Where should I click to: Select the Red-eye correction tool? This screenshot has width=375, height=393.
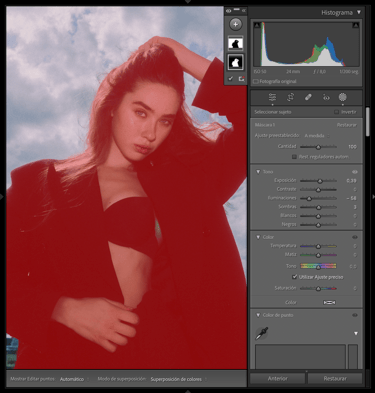(x=326, y=97)
